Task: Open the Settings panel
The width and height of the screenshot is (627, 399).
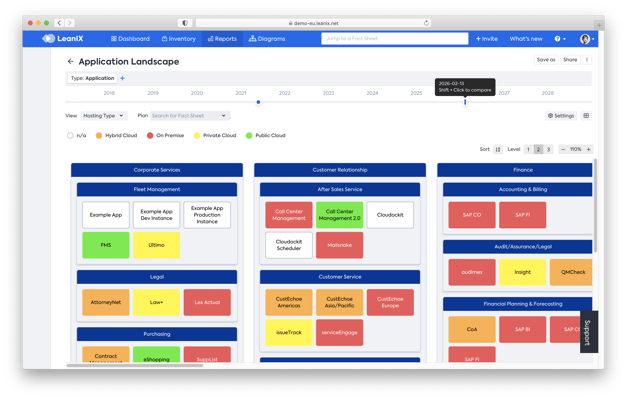Action: point(561,116)
